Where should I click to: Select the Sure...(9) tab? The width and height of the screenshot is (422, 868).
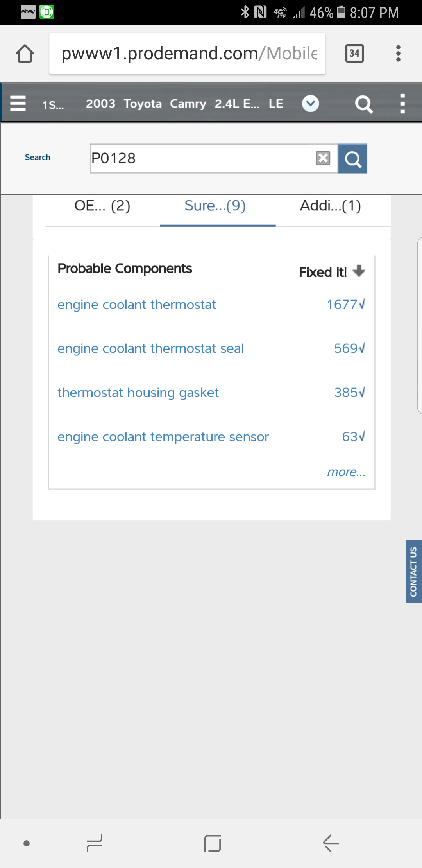(215, 206)
